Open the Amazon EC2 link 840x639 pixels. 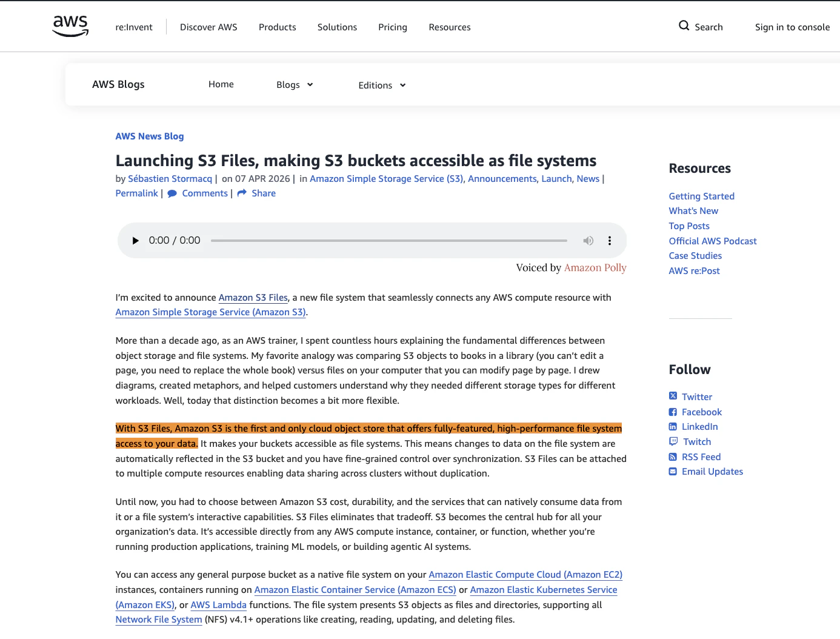pyautogui.click(x=525, y=575)
